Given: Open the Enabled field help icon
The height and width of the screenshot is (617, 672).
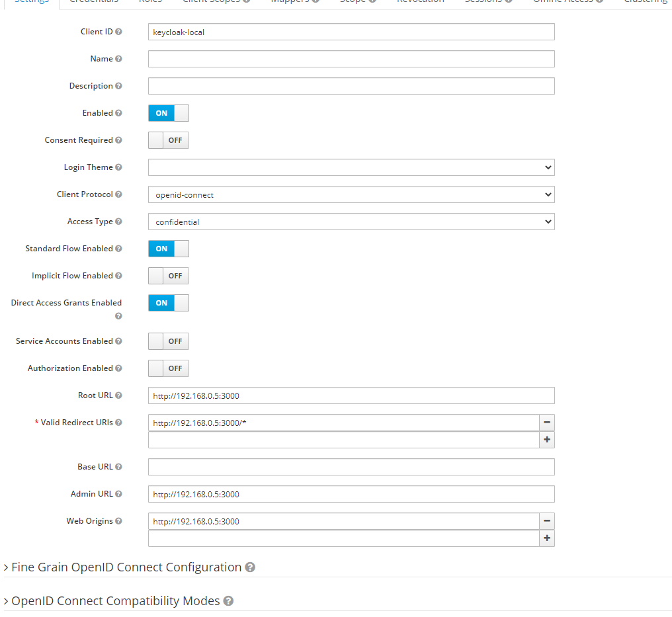Looking at the screenshot, I should 118,113.
